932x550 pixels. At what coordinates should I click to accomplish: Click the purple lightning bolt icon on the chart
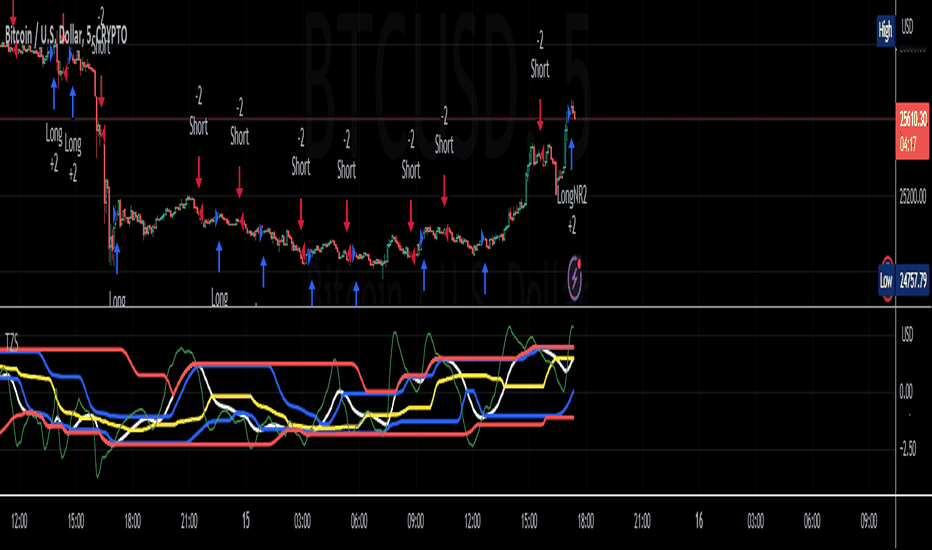574,277
